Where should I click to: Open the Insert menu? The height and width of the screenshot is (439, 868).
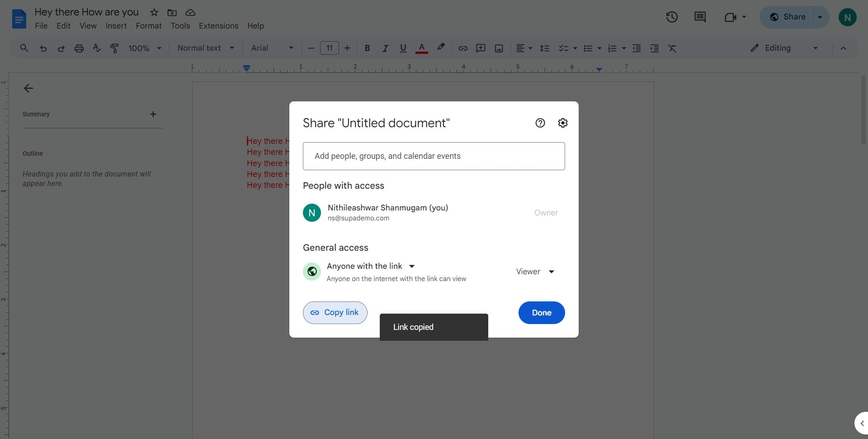[116, 26]
